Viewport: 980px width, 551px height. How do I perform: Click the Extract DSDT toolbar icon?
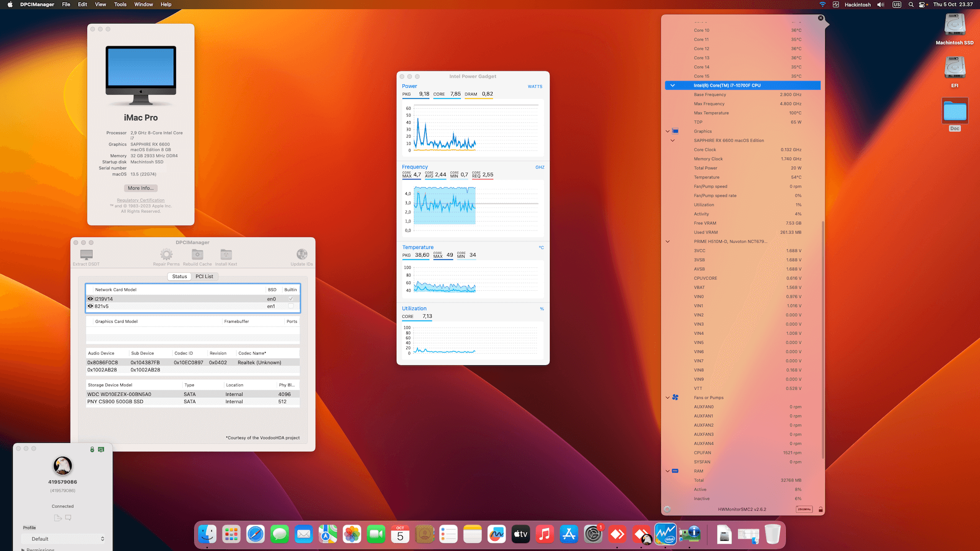(86, 255)
